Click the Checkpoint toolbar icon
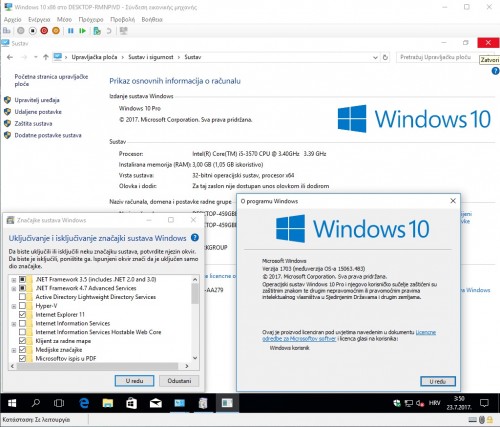 [97, 31]
